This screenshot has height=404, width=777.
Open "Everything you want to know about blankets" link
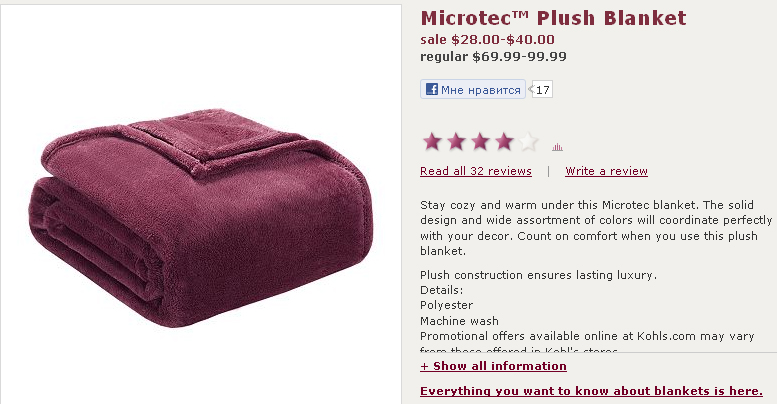click(591, 391)
